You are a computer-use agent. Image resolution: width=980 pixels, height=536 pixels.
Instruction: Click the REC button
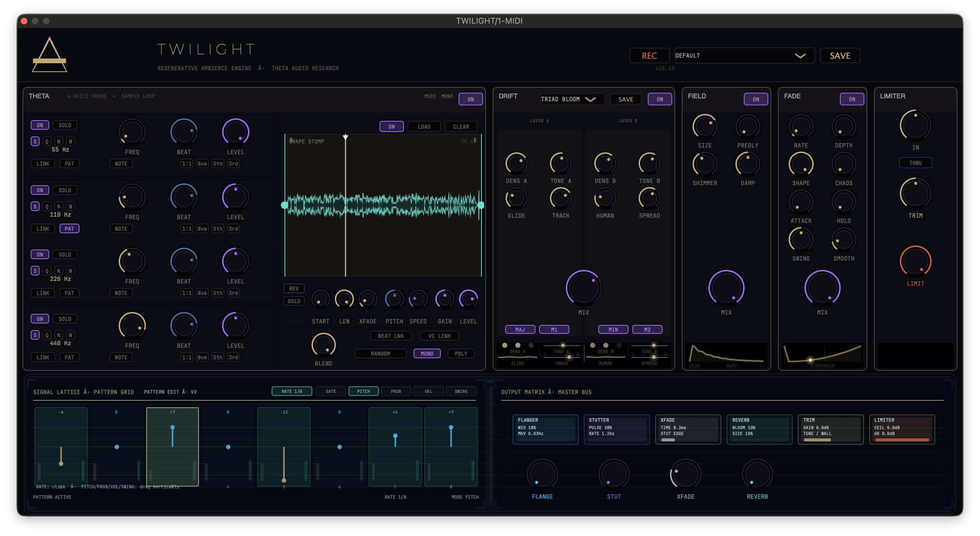pyautogui.click(x=649, y=55)
